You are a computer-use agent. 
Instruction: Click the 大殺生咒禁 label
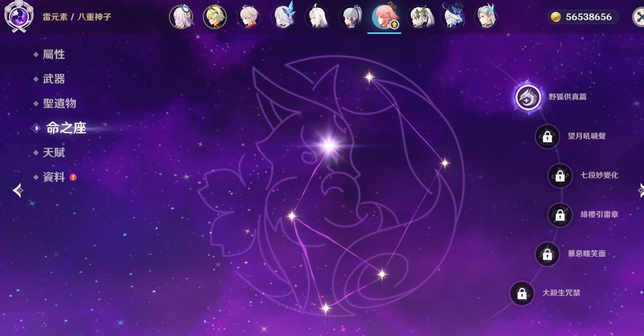(561, 293)
